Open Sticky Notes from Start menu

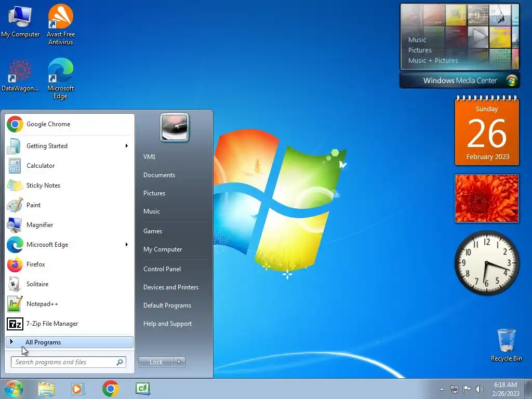point(70,185)
